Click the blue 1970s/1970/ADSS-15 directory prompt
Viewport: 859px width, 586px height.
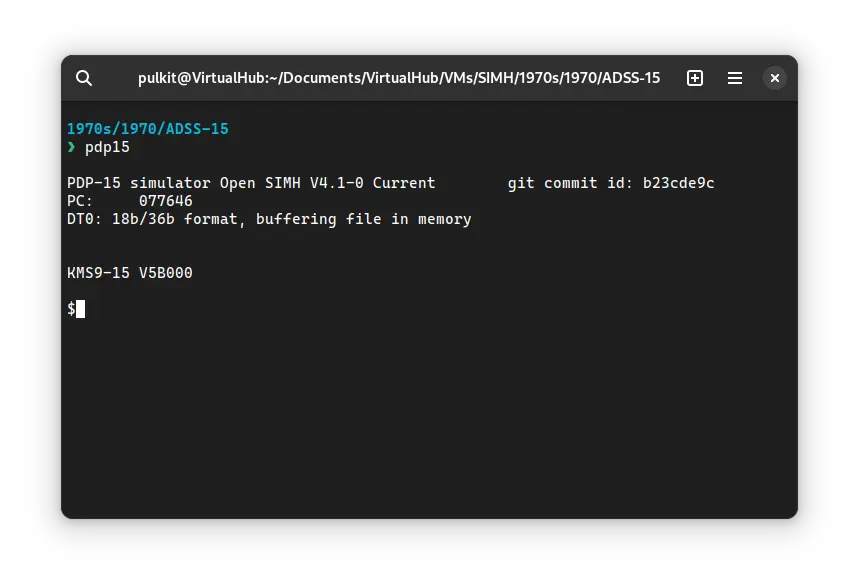tap(148, 129)
